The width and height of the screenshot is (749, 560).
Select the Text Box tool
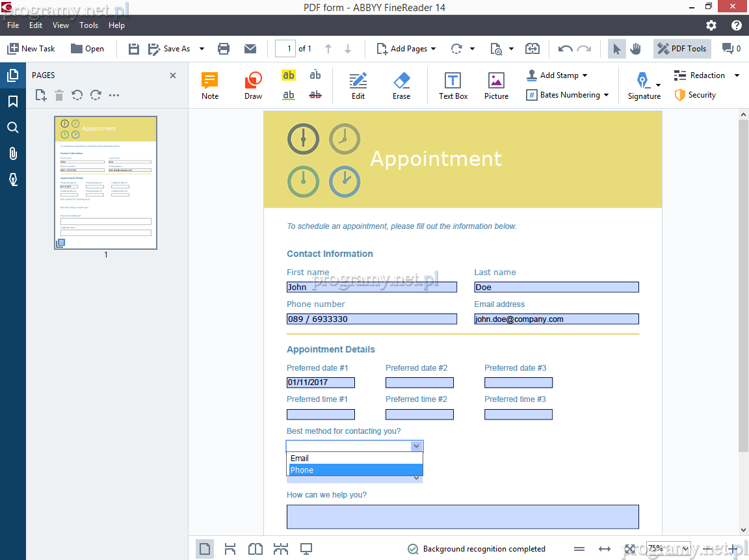tap(453, 85)
